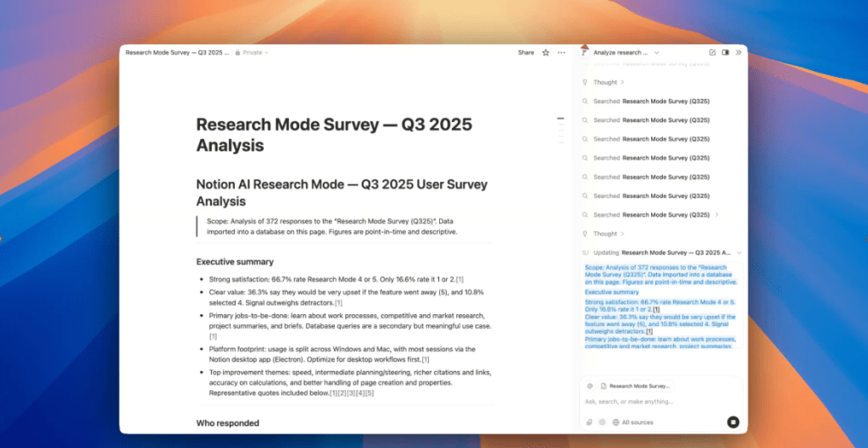Star this page as a favorite

(x=546, y=53)
